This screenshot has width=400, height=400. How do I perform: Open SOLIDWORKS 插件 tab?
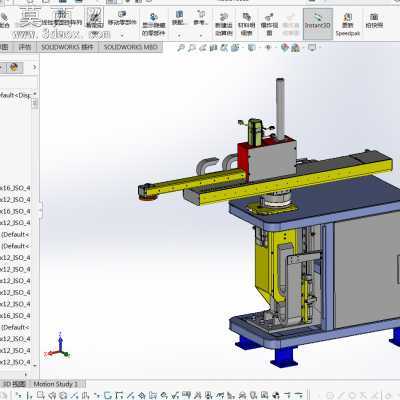coord(67,47)
